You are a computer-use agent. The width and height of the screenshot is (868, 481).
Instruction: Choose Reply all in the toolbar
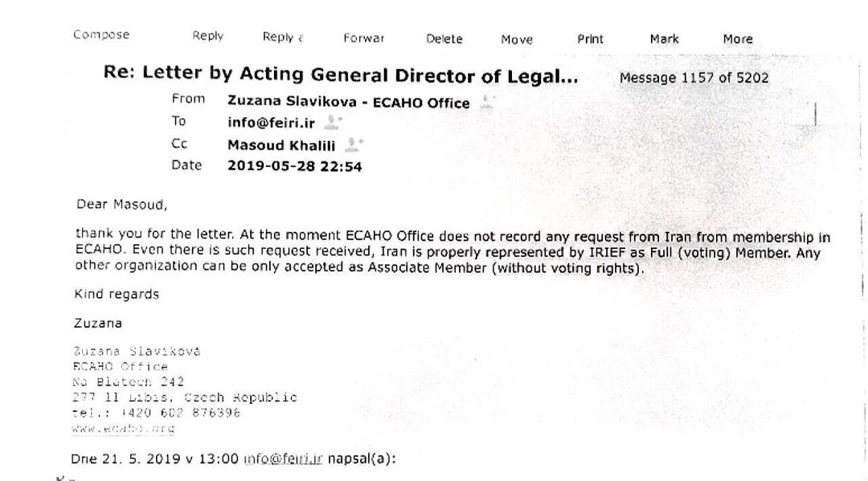coord(282,37)
